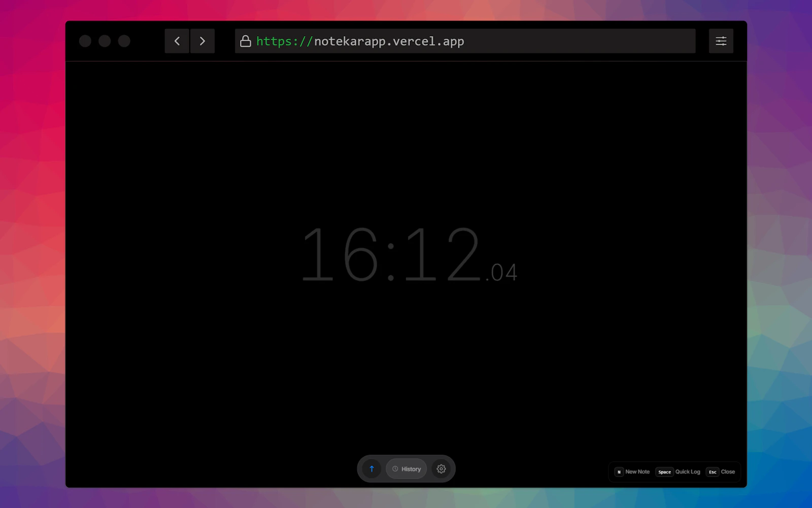The height and width of the screenshot is (508, 812).
Task: Focus the notekarapp.vercel.app address field
Action: (465, 41)
